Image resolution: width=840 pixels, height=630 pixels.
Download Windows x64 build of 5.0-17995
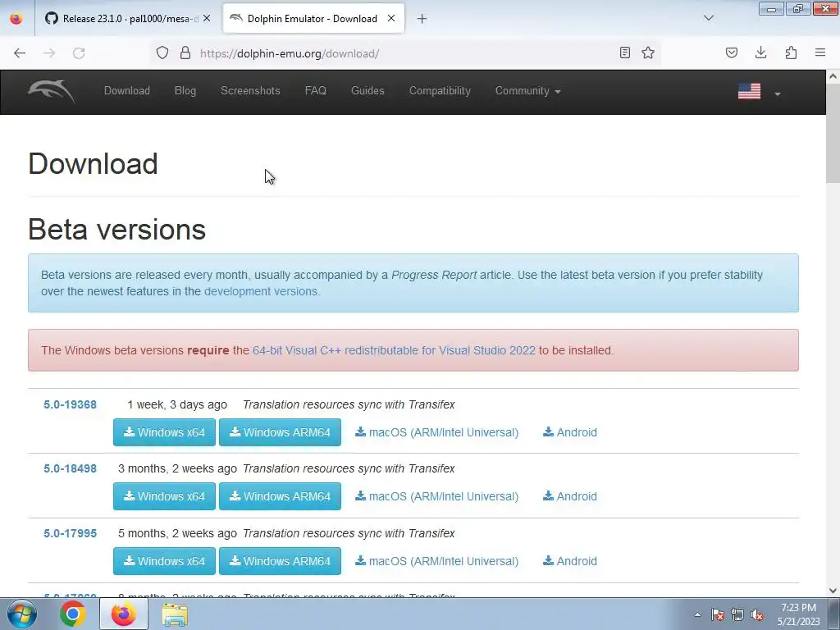coord(164,561)
